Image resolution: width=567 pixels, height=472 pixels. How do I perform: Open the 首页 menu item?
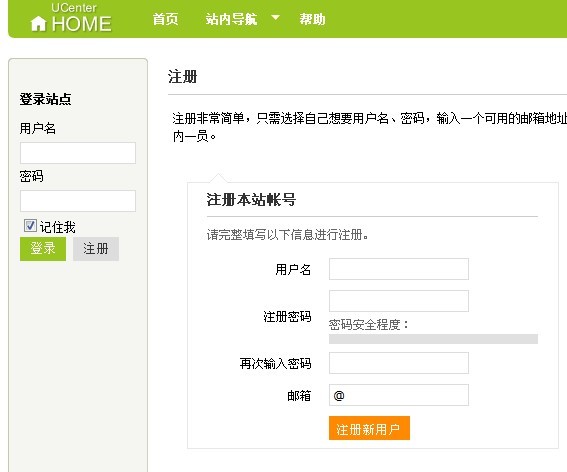pyautogui.click(x=165, y=19)
